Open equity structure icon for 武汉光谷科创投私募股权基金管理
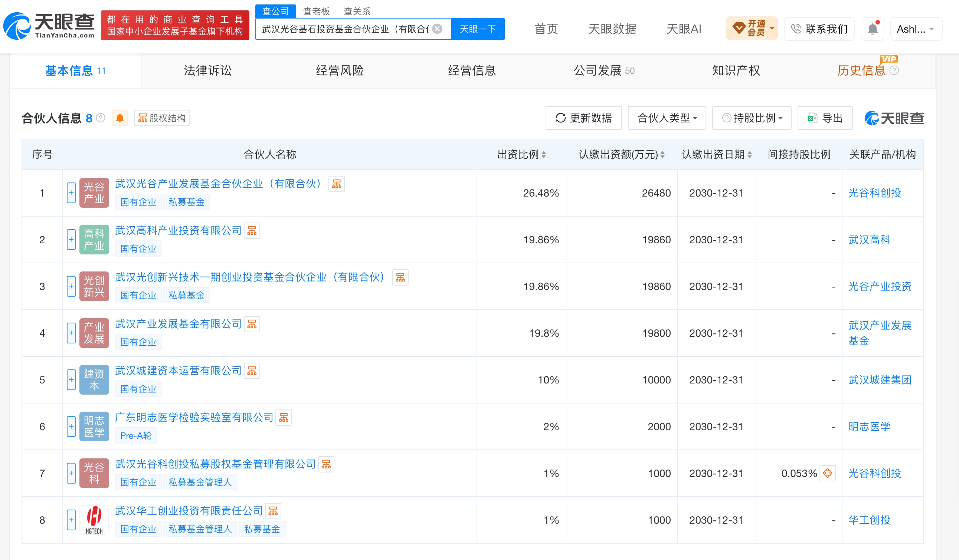Screen dimensions: 959x560 coord(326,465)
